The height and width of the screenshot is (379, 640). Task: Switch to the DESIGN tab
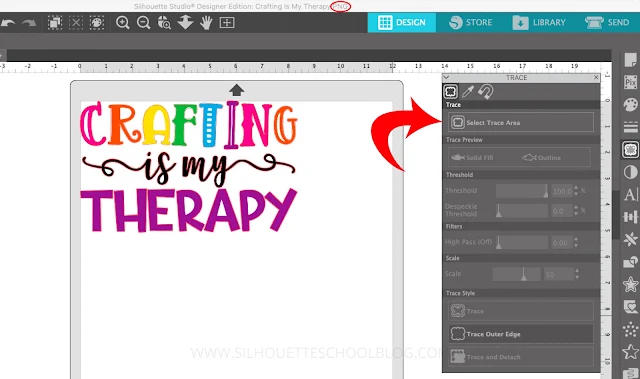(402, 22)
